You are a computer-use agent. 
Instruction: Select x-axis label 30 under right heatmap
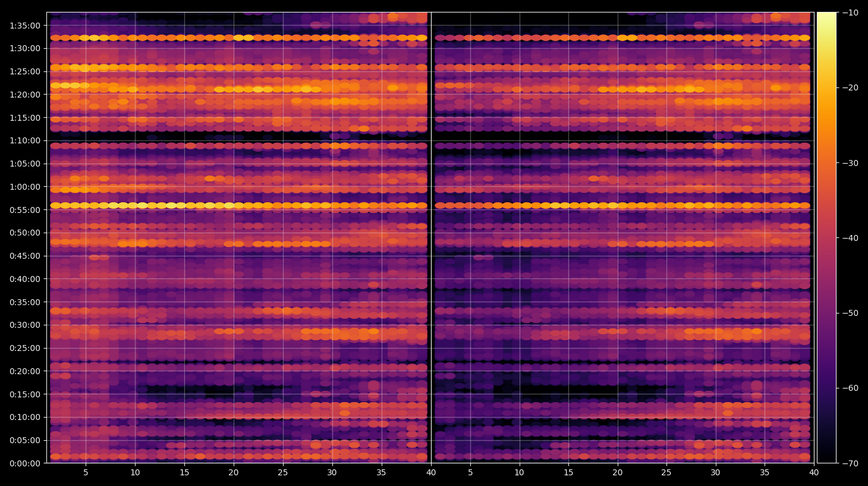pos(715,473)
